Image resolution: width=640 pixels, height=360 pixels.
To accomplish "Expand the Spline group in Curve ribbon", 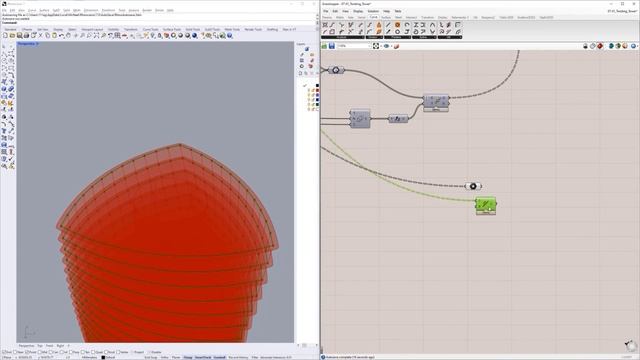I will (x=424, y=37).
